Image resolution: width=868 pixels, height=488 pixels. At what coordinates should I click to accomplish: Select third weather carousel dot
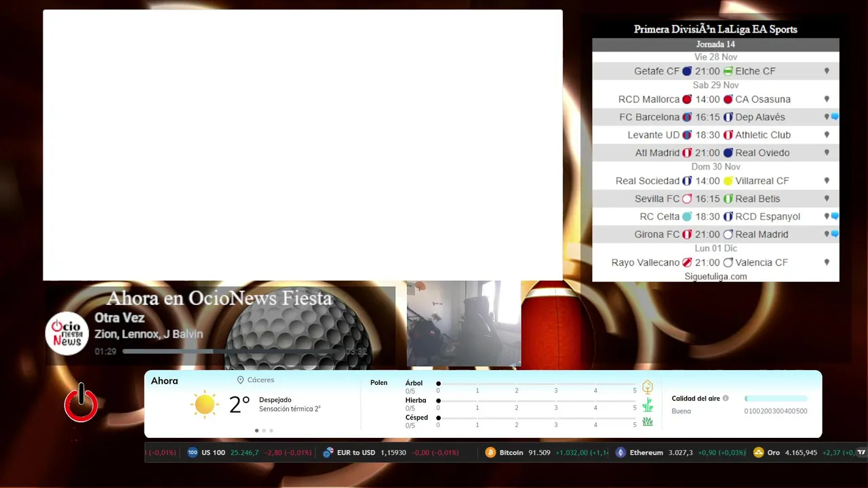click(x=271, y=430)
